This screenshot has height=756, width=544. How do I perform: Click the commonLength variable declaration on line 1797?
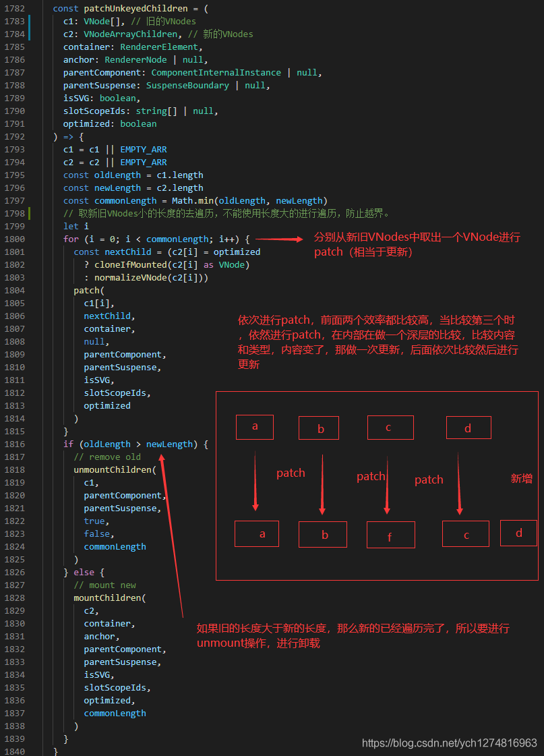125,200
